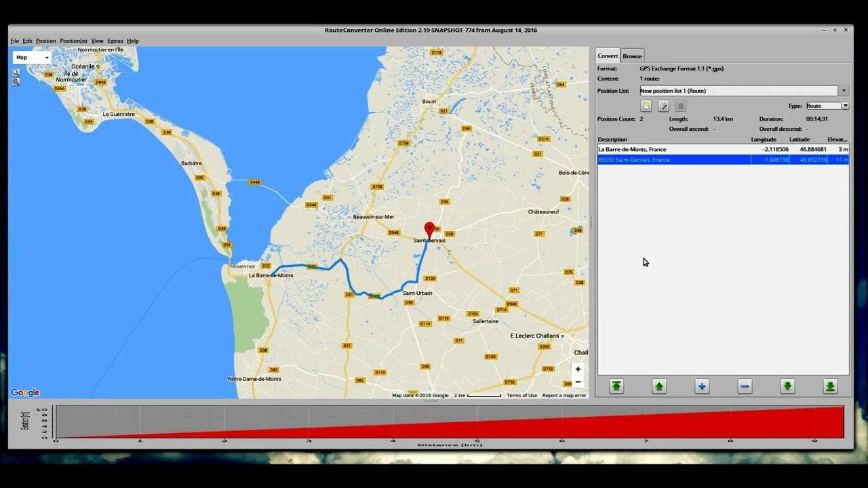Select the Convert tab
The image size is (868, 488).
click(608, 56)
